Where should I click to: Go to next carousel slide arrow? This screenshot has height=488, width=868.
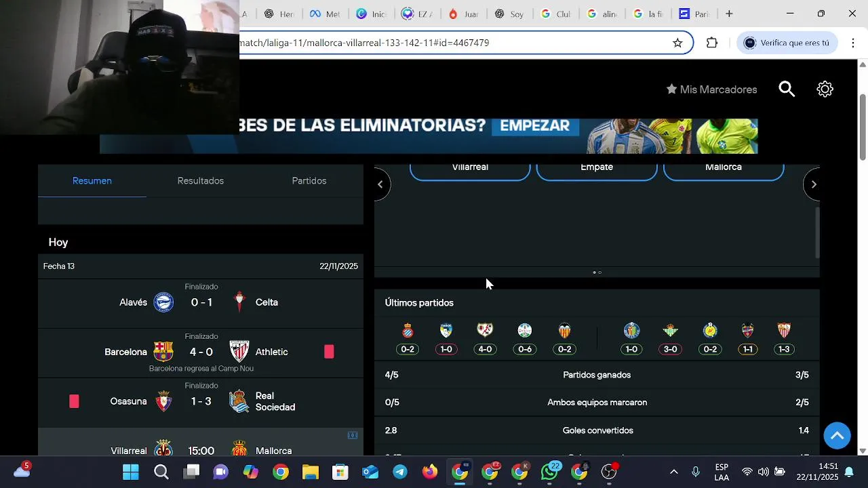[812, 184]
